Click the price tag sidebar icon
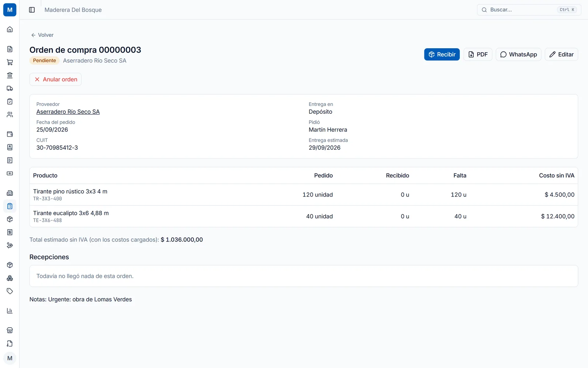Screen dimensions: 588x368 coord(10,291)
